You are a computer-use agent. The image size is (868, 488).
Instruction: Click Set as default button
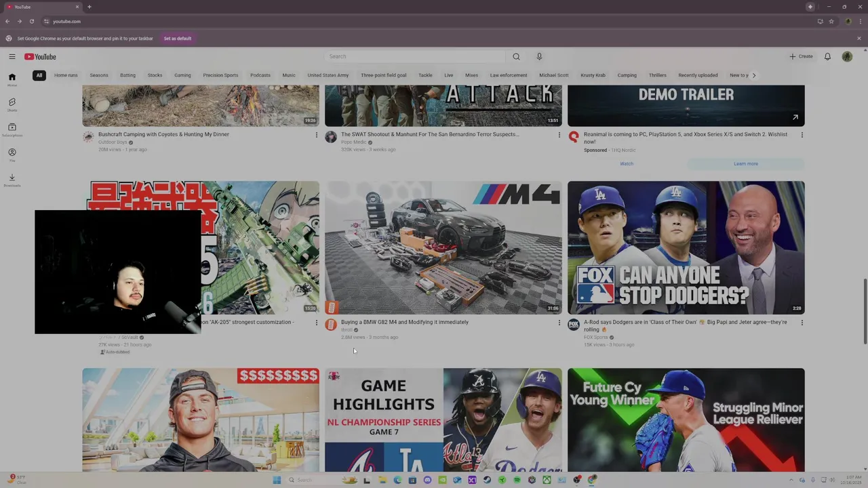pyautogui.click(x=178, y=39)
